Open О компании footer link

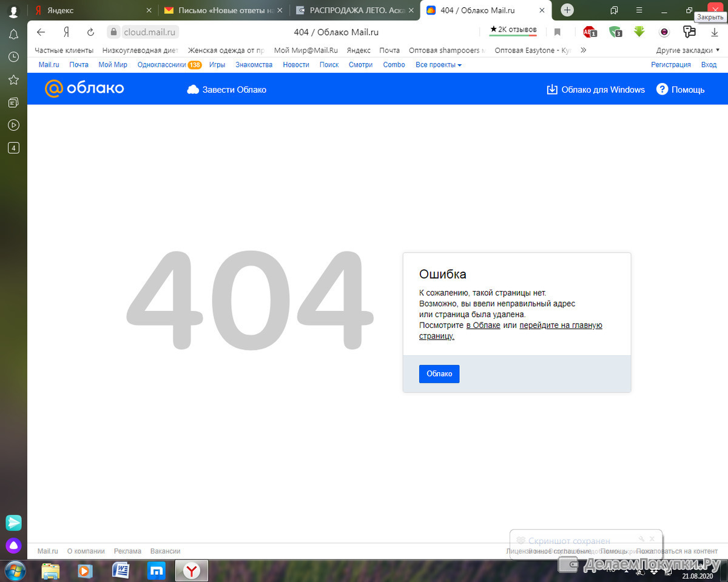pyautogui.click(x=86, y=551)
